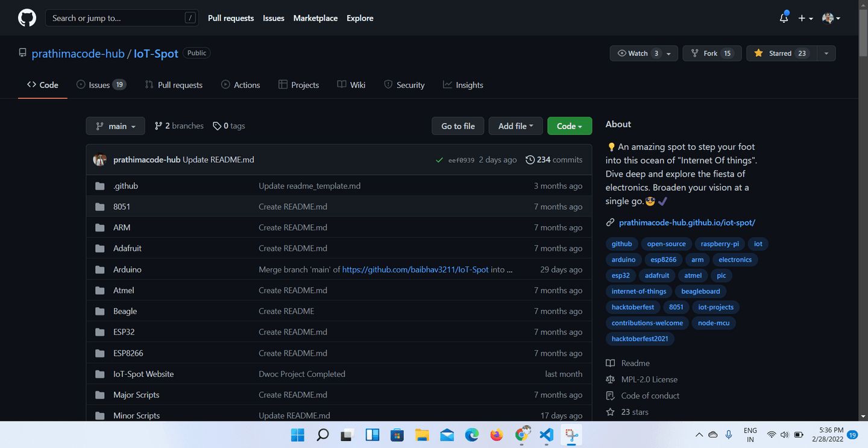Screen dimensions: 868x448
Task: Launch Visual Studio Code from taskbar
Action: click(546, 435)
